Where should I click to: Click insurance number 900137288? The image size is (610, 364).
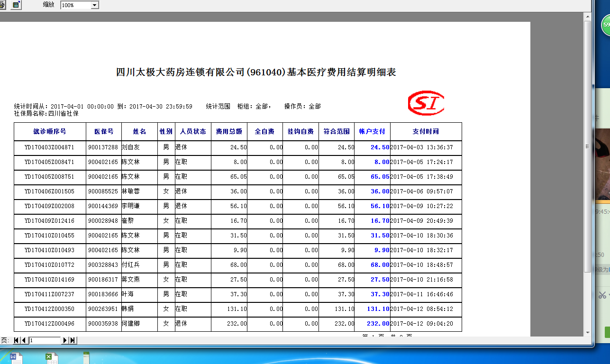[103, 147]
